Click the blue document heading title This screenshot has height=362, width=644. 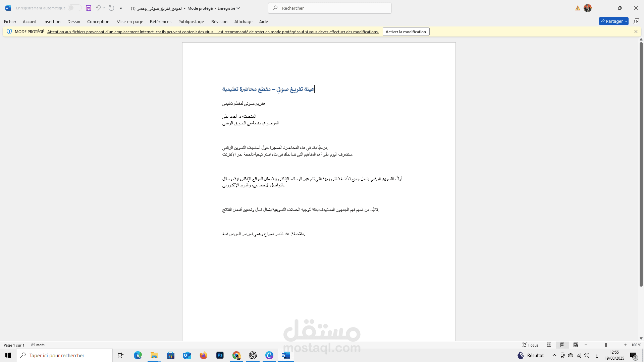click(x=268, y=89)
